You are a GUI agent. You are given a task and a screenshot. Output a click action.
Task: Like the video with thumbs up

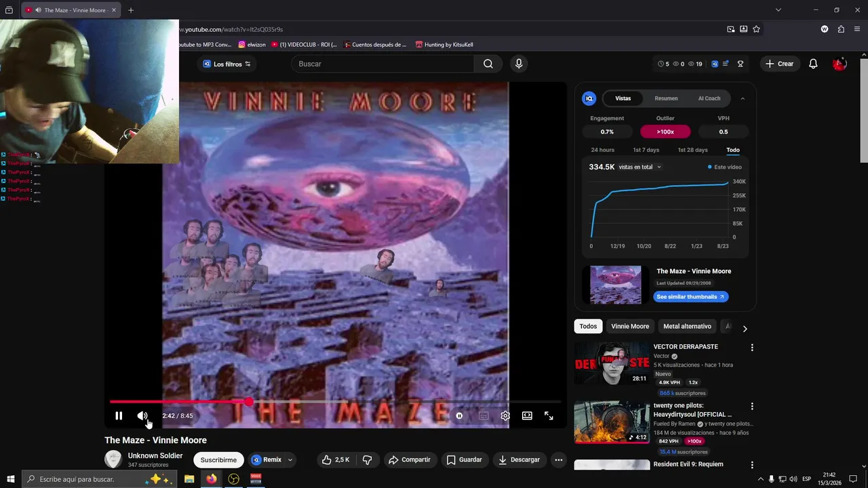point(335,460)
